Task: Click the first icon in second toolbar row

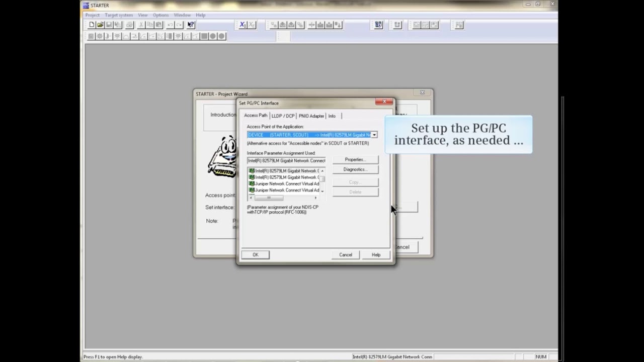Action: (x=91, y=36)
